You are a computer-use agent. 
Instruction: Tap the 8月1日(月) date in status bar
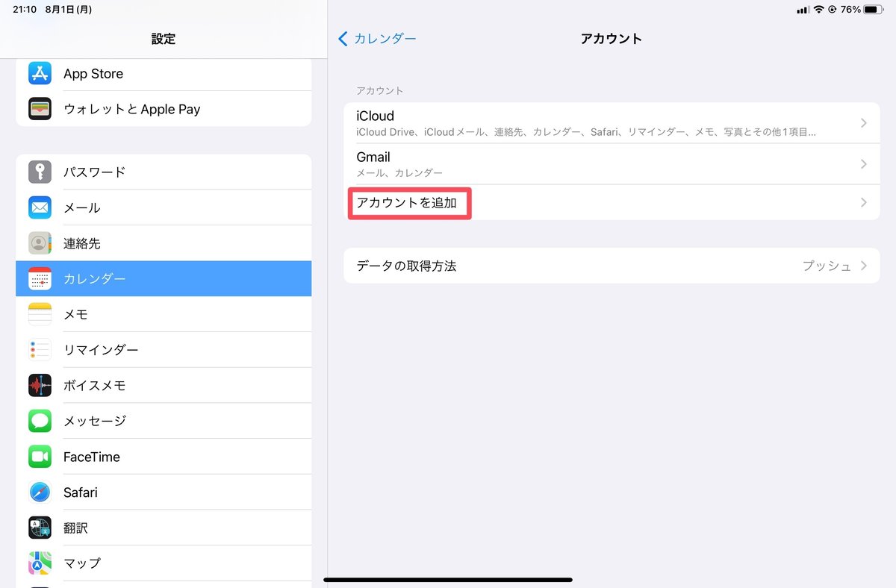pyautogui.click(x=69, y=10)
